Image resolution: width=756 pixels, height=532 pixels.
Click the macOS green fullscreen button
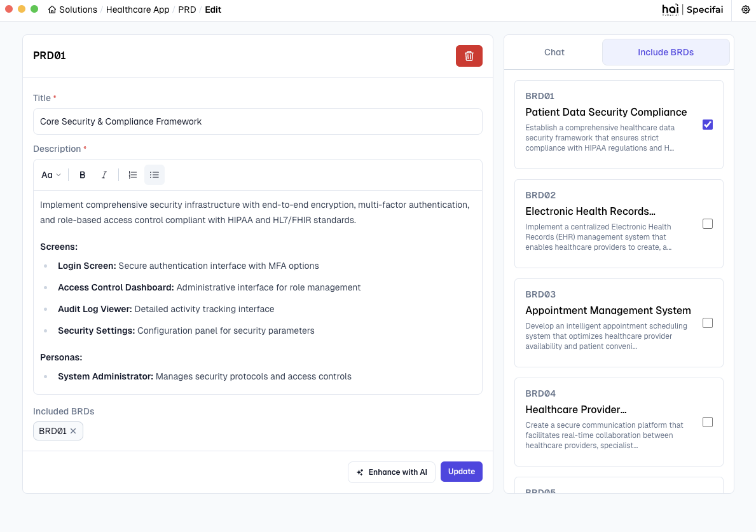[x=34, y=9]
